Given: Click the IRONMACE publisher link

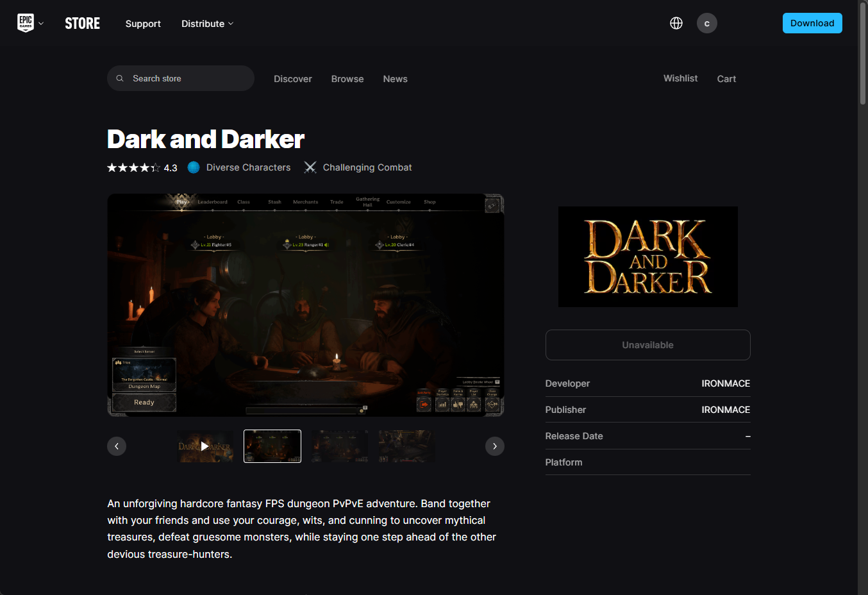Looking at the screenshot, I should coord(726,410).
